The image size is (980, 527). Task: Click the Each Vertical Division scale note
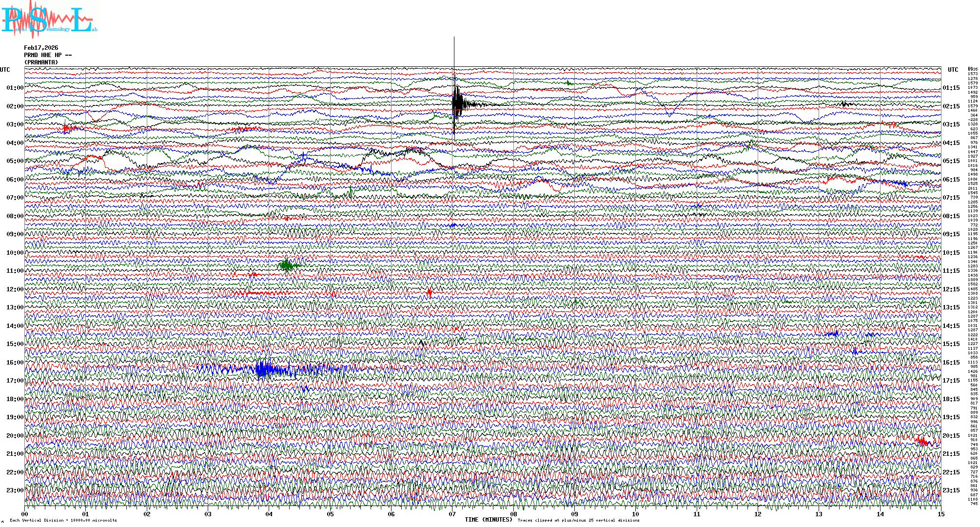coord(63,520)
